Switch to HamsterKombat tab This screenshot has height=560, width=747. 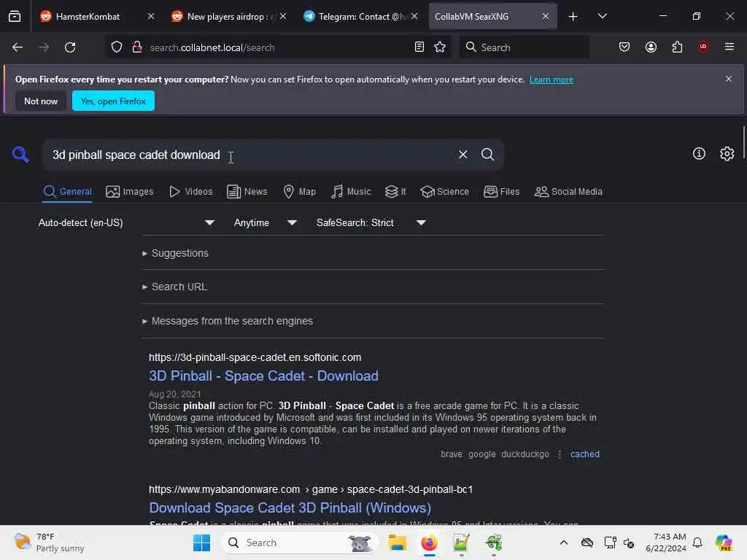[x=97, y=17]
